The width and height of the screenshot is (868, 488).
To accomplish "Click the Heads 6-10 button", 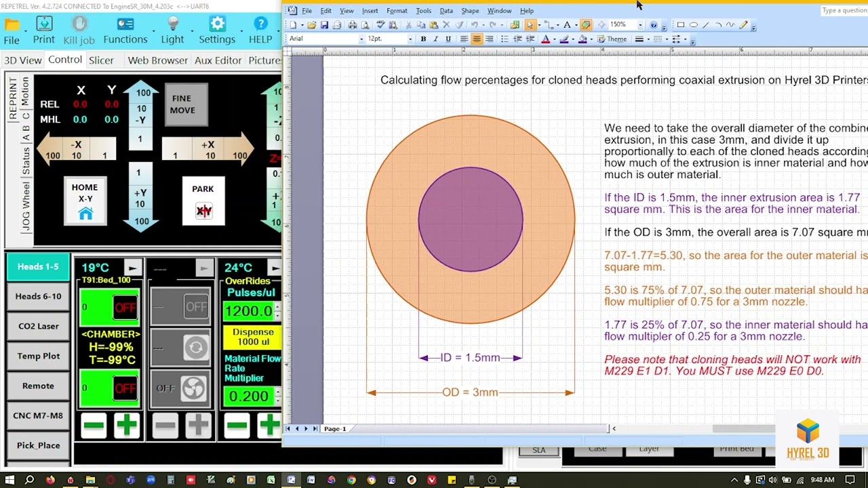I will click(38, 296).
